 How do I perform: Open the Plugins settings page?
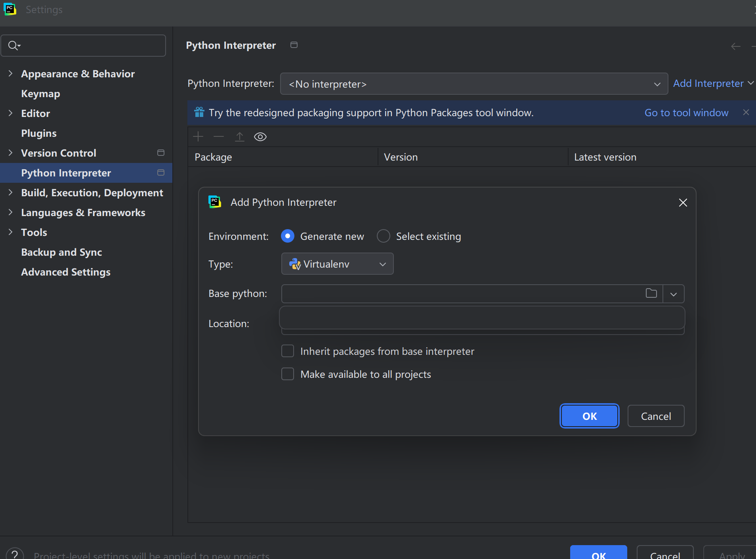(39, 133)
